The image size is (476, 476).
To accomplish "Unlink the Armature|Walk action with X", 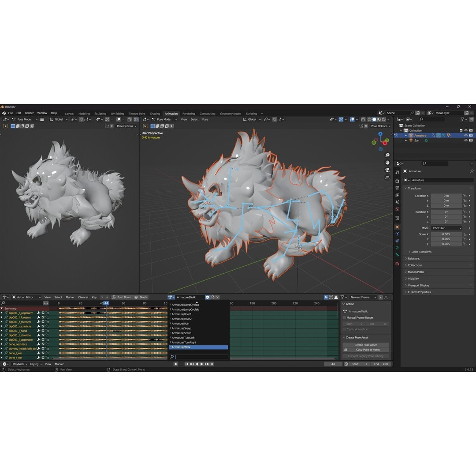I will coord(218,297).
